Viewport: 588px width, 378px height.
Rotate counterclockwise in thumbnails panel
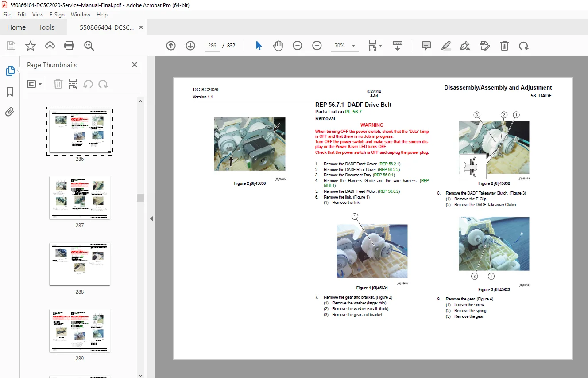pos(88,84)
